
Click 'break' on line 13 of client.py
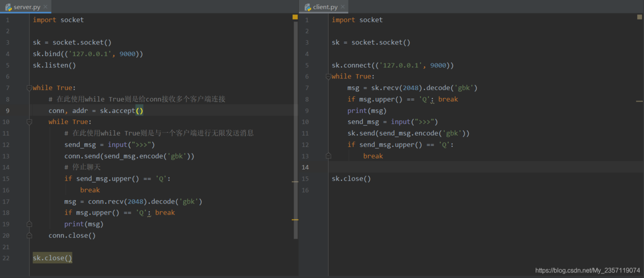click(373, 156)
